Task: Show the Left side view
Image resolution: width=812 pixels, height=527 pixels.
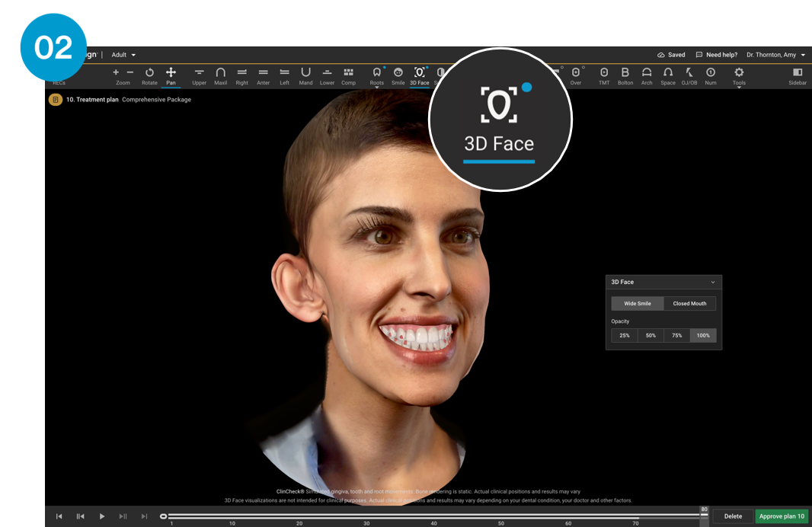Action: pyautogui.click(x=284, y=75)
